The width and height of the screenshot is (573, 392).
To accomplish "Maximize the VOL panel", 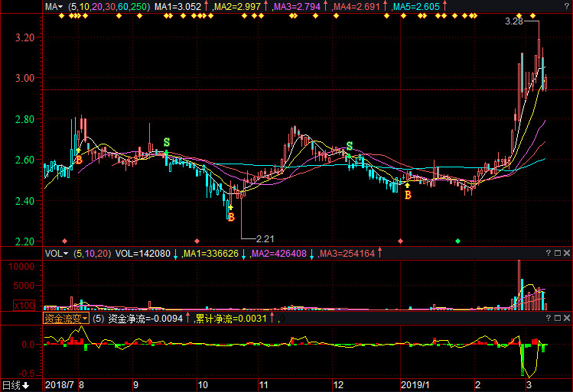I will pos(558,253).
